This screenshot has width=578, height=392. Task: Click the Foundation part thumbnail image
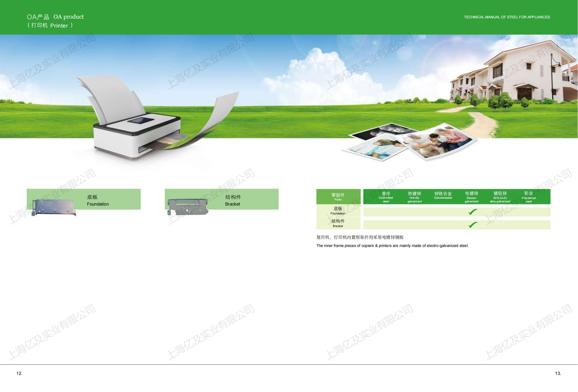[x=54, y=207]
